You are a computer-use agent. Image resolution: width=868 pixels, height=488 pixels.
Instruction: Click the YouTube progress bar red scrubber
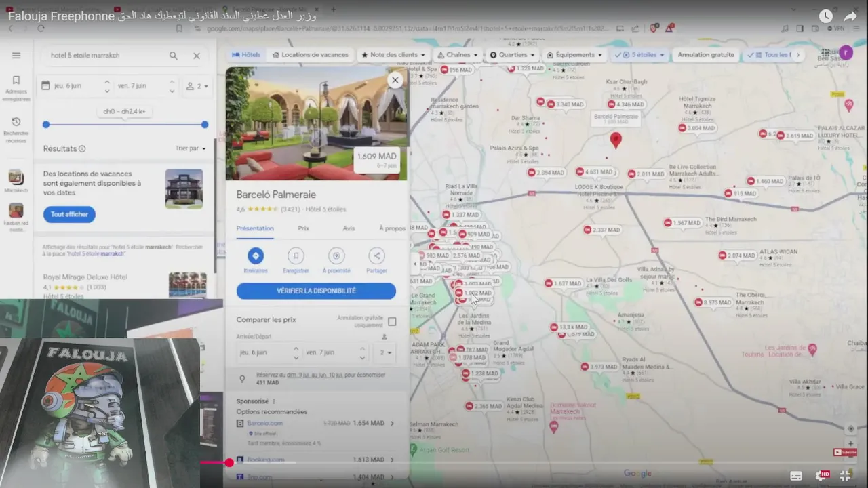tap(229, 462)
